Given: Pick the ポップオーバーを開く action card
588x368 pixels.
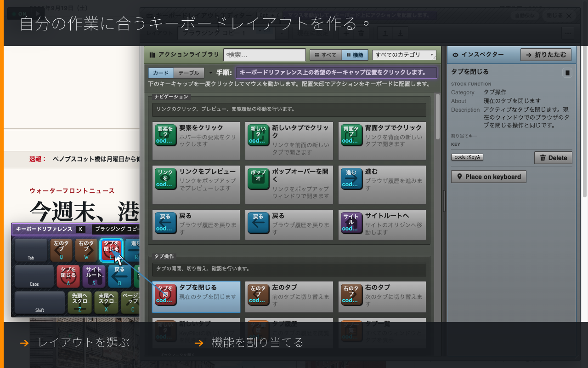Looking at the screenshot, I should pos(289,185).
